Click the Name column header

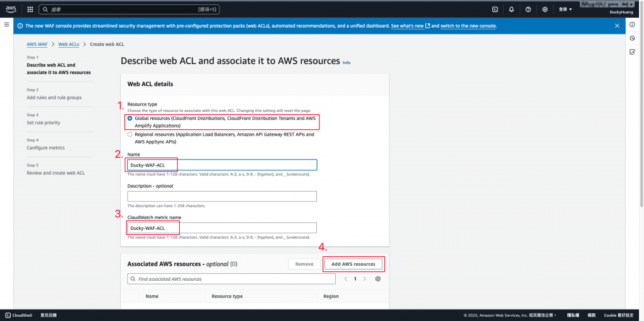click(x=152, y=296)
